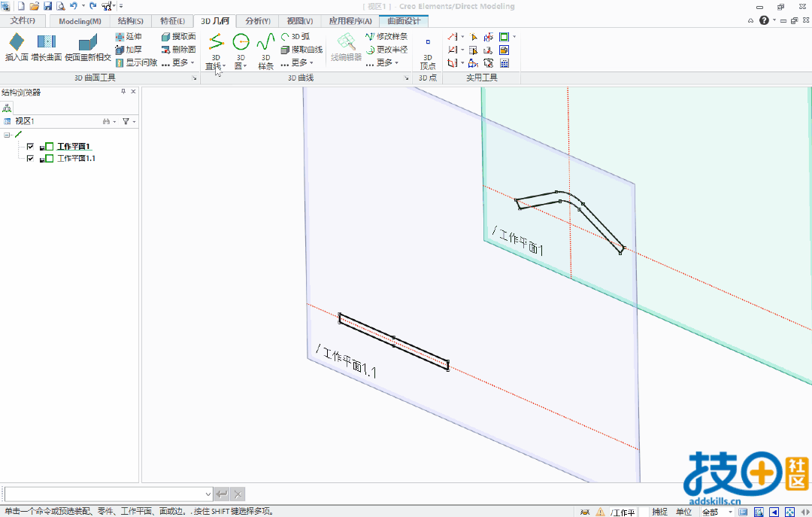Viewport: 812px width, 517px height.
Task: Uncheck the 工作平面1 checkbox
Action: 30,146
